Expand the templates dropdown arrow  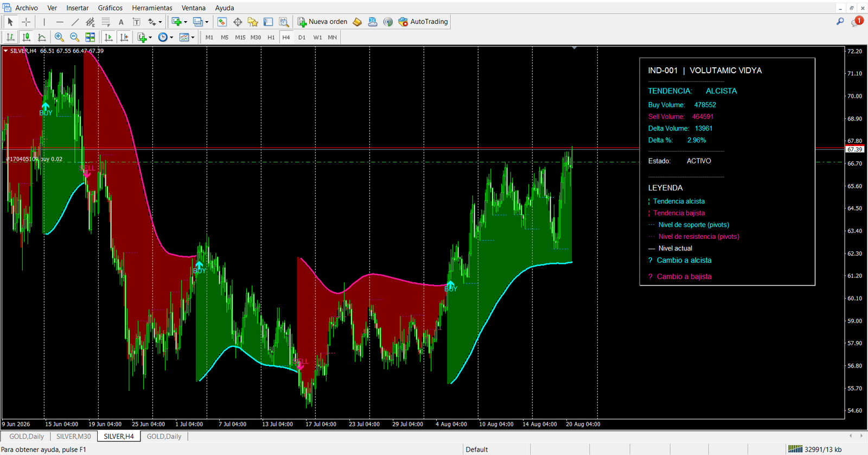[x=193, y=37]
